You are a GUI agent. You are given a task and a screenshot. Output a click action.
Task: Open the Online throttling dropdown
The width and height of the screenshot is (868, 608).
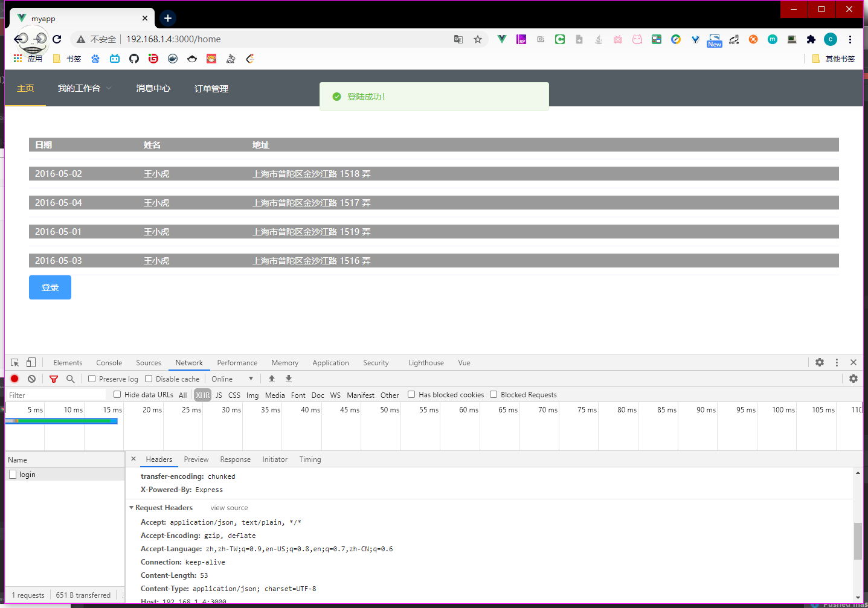point(232,379)
